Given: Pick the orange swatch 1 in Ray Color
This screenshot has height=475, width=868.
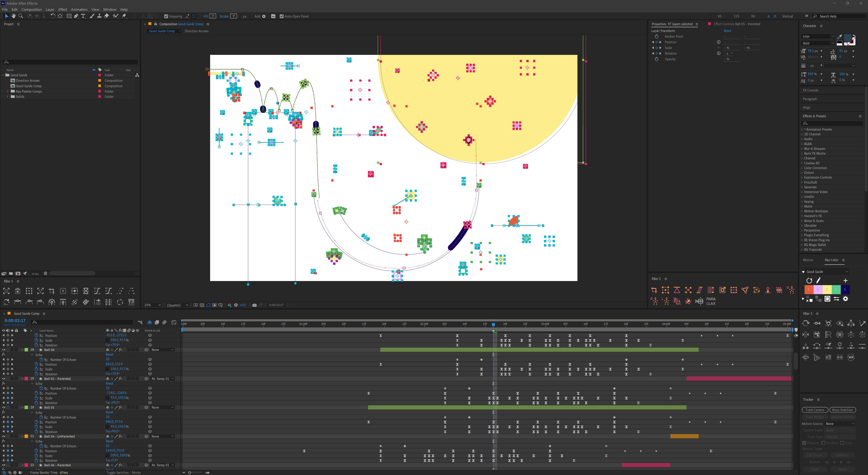Looking at the screenshot, I should 809,289.
